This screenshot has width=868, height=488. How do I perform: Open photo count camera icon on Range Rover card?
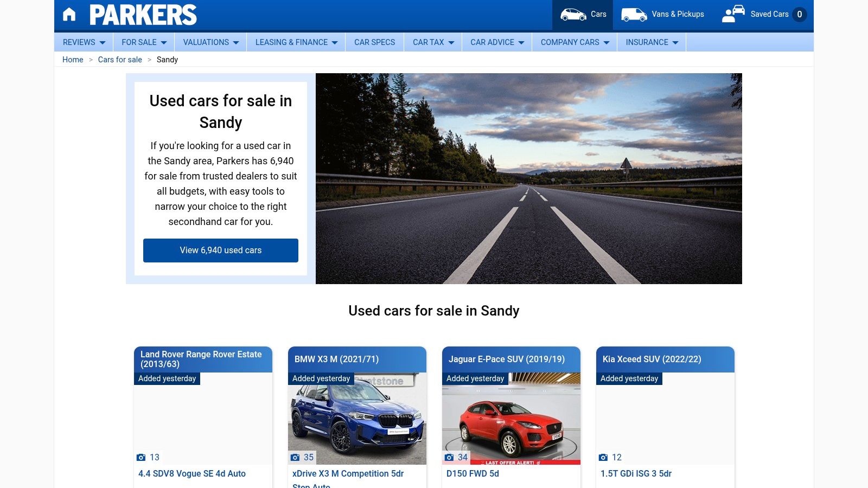click(141, 458)
